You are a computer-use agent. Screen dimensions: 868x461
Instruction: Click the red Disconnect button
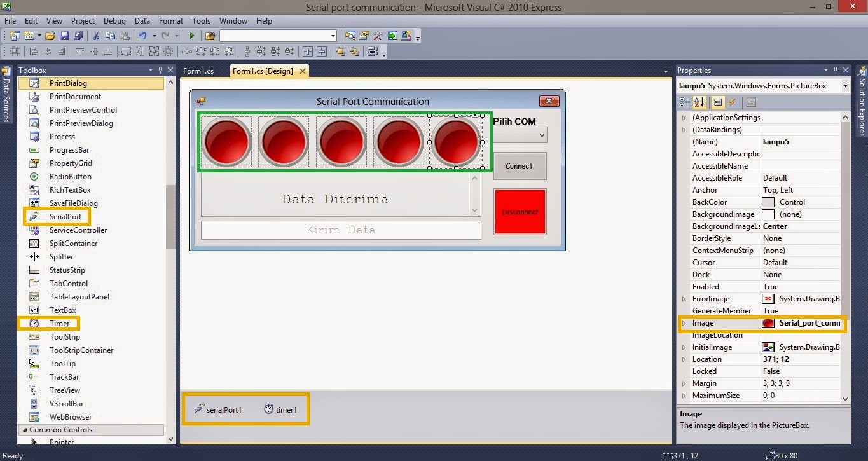(x=520, y=211)
